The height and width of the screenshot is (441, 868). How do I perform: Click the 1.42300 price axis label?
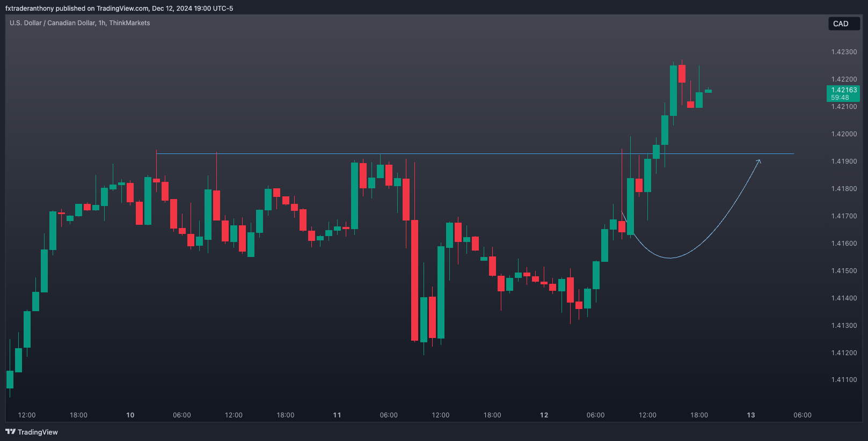pyautogui.click(x=844, y=52)
